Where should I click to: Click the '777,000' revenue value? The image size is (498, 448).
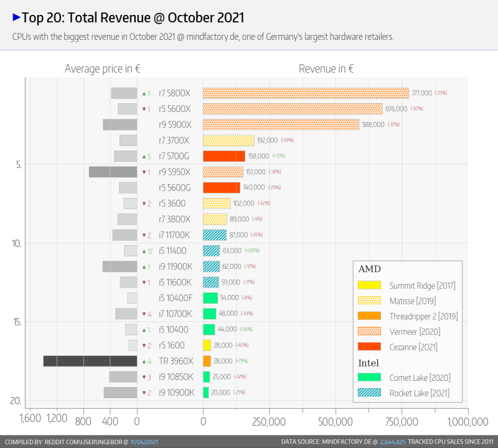coord(422,93)
